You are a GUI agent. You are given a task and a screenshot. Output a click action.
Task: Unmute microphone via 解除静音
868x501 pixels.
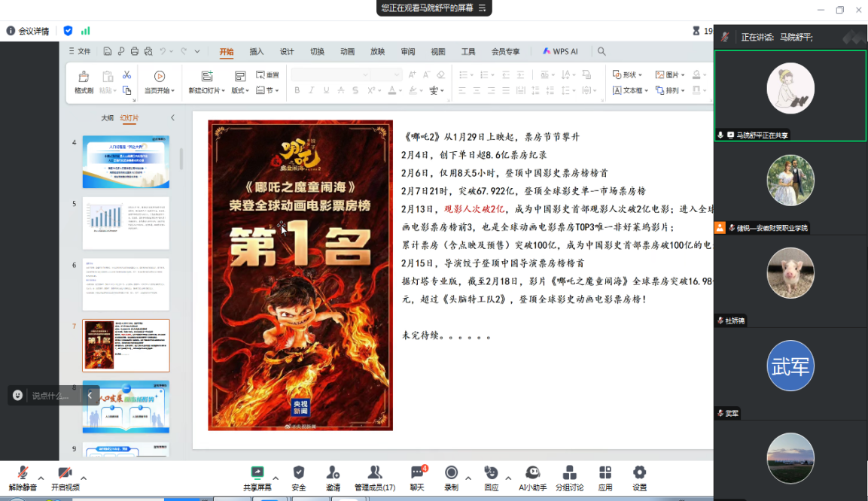click(23, 477)
